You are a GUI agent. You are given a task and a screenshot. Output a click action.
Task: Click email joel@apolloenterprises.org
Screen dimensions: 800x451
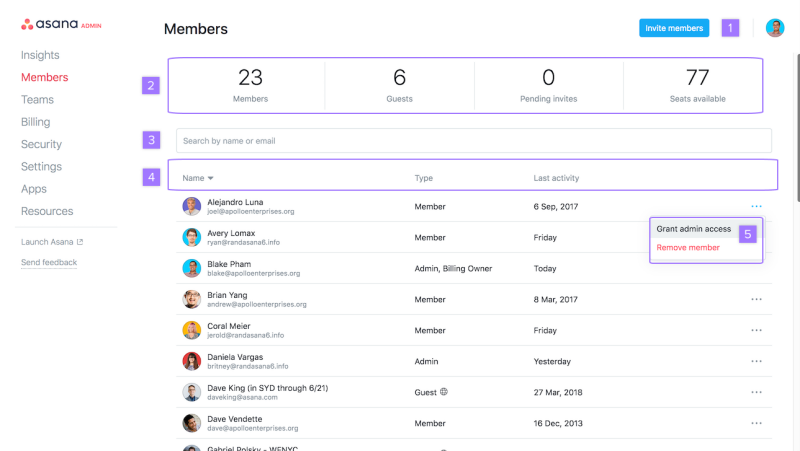tap(251, 211)
